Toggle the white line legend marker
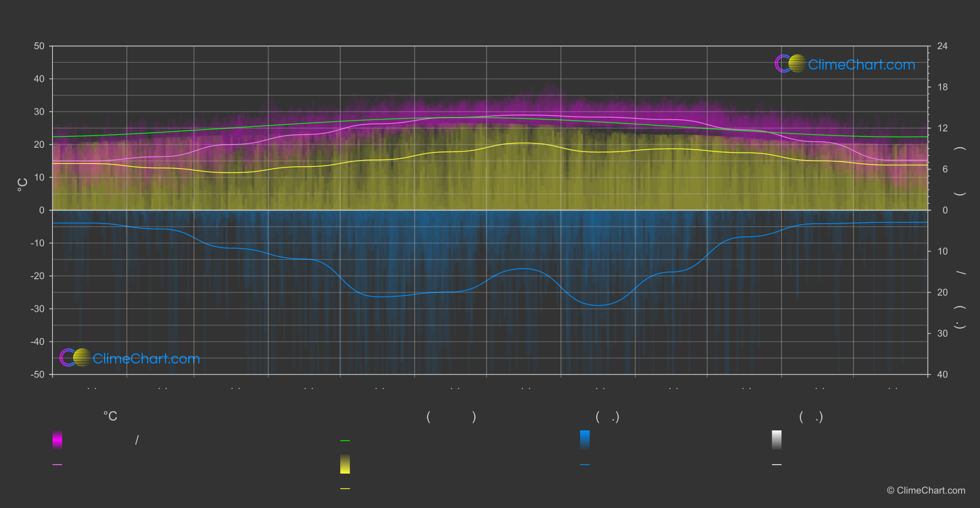The height and width of the screenshot is (508, 980). (777, 465)
